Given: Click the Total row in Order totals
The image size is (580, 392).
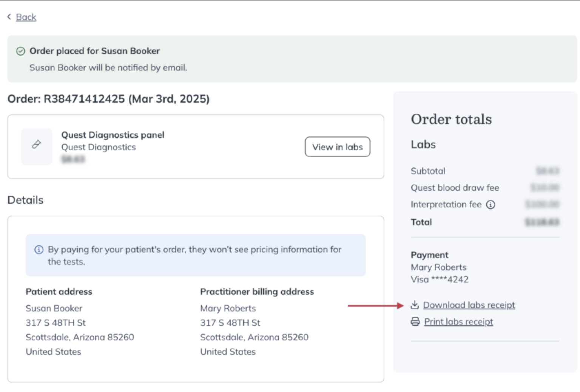Looking at the screenshot, I should pyautogui.click(x=421, y=222).
